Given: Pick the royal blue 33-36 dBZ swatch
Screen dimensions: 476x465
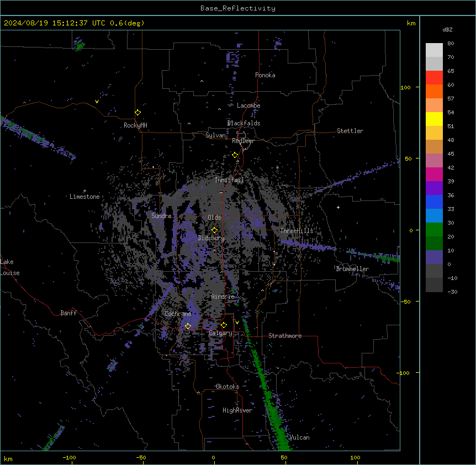Looking at the screenshot, I should click(x=434, y=202).
